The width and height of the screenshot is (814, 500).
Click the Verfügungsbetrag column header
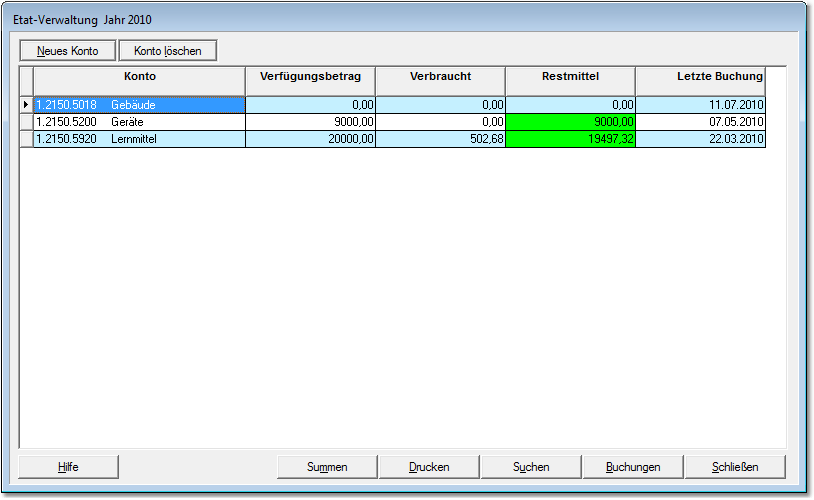coord(311,77)
